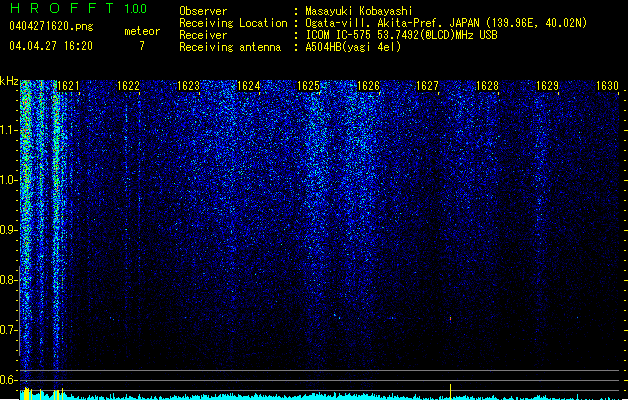The height and width of the screenshot is (400, 629).
Task: Click the 1627 time axis marker
Action: [x=428, y=86]
